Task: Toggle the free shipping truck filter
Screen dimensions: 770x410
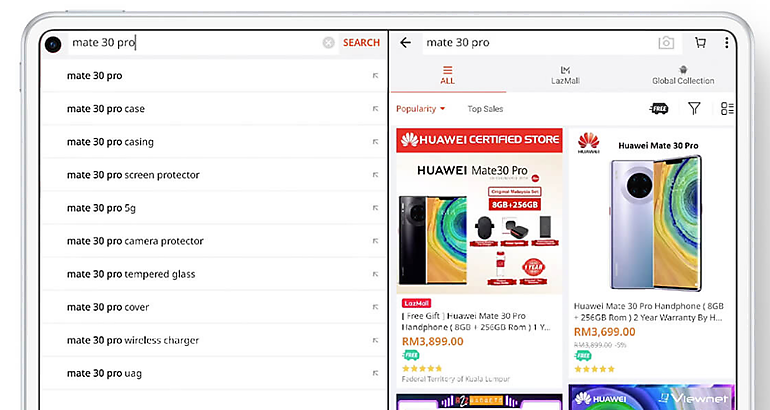Action: coord(659,109)
